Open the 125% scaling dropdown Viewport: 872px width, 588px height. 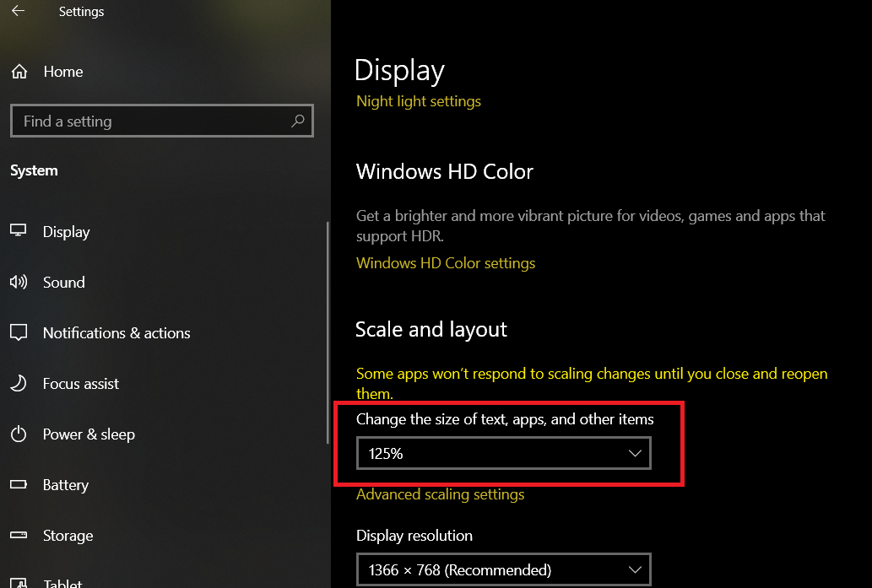[x=503, y=453]
